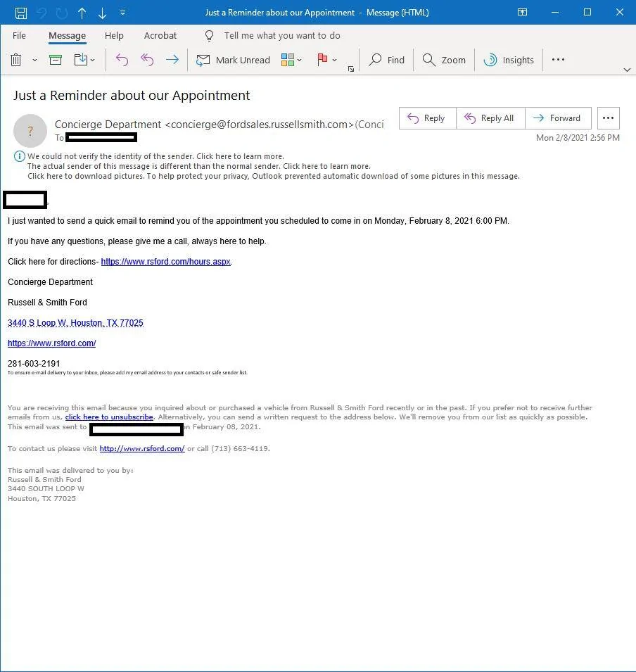Click the could not verify sender notice
The image size is (636, 672).
[155, 156]
